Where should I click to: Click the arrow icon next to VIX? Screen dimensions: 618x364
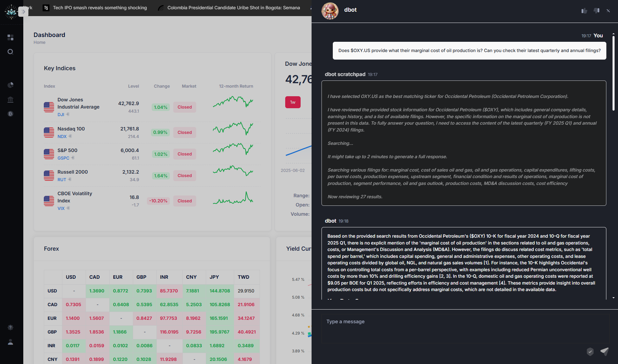(x=68, y=208)
